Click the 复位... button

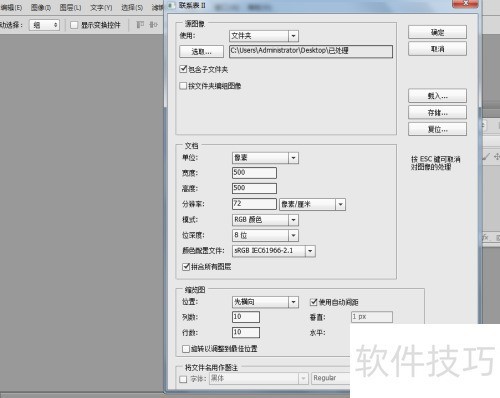(x=437, y=129)
